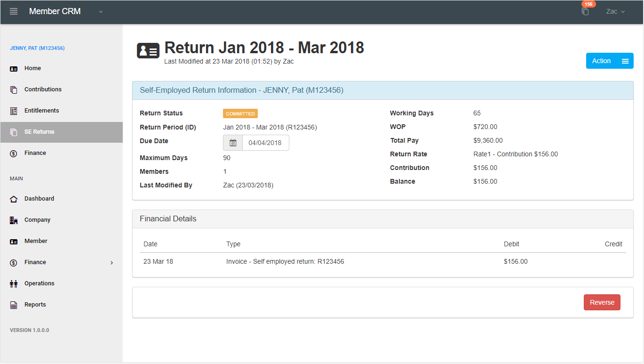644x364 pixels.
Task: Click the Member card icon
Action: point(14,241)
